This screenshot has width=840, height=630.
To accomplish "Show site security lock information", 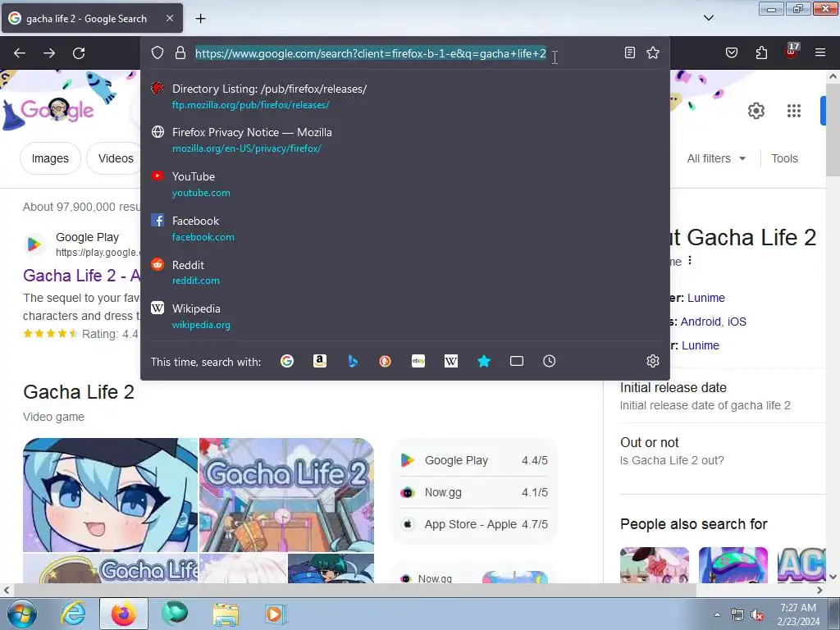I will [x=180, y=52].
